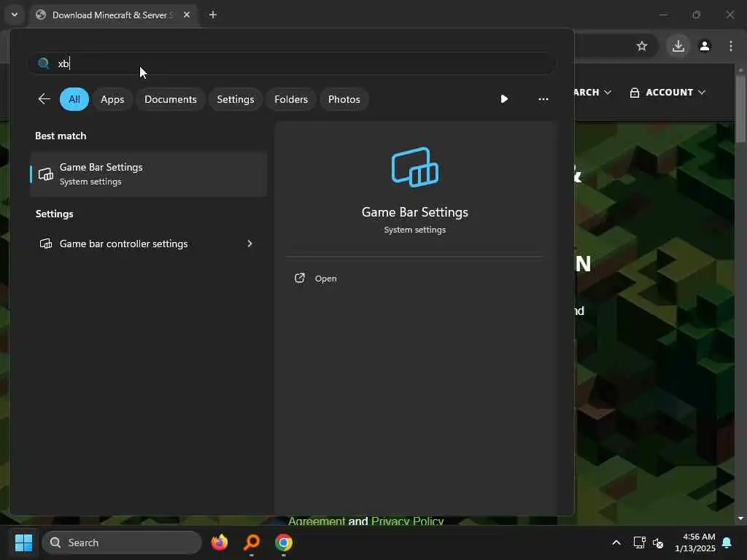Click the System settings subtitle in preview
The width and height of the screenshot is (747, 560).
(415, 230)
